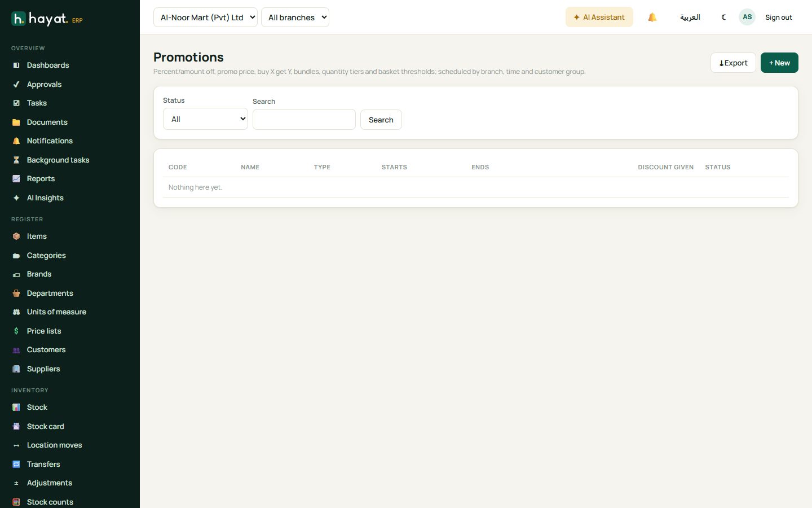Screen dimensions: 812x508
Task: Open notifications bell in top bar
Action: pos(652,17)
